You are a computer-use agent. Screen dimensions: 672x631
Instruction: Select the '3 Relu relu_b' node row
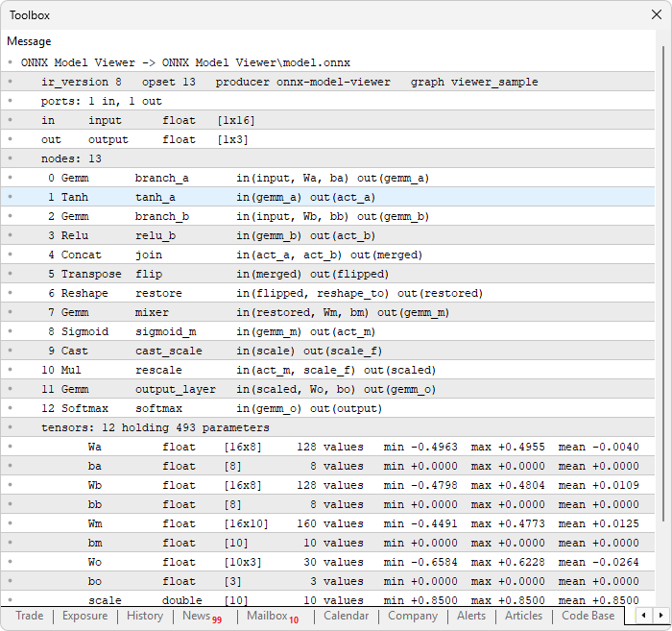point(327,235)
